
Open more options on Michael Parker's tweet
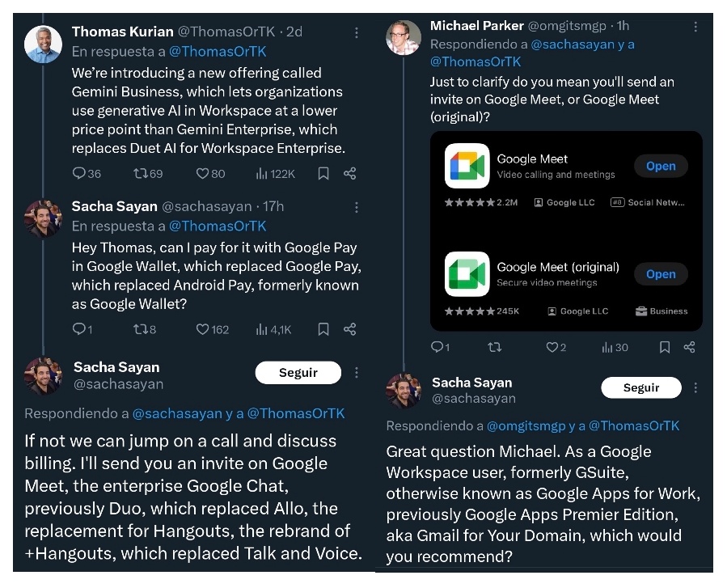point(695,27)
